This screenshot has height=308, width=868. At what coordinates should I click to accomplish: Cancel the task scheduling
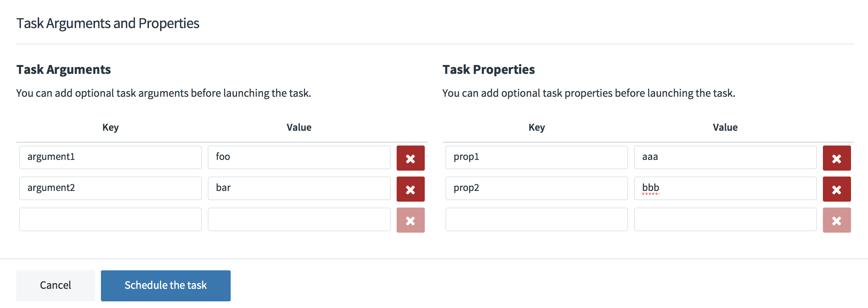click(x=55, y=285)
